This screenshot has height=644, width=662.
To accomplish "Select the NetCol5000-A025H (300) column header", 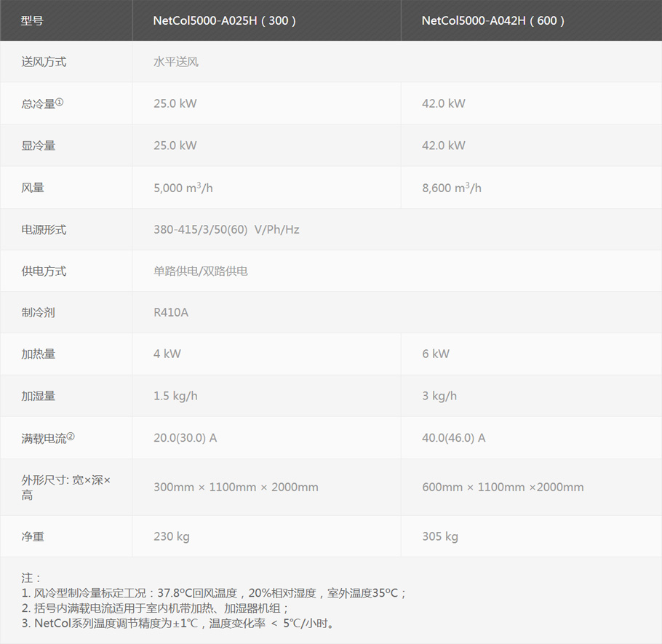I will click(x=224, y=20).
